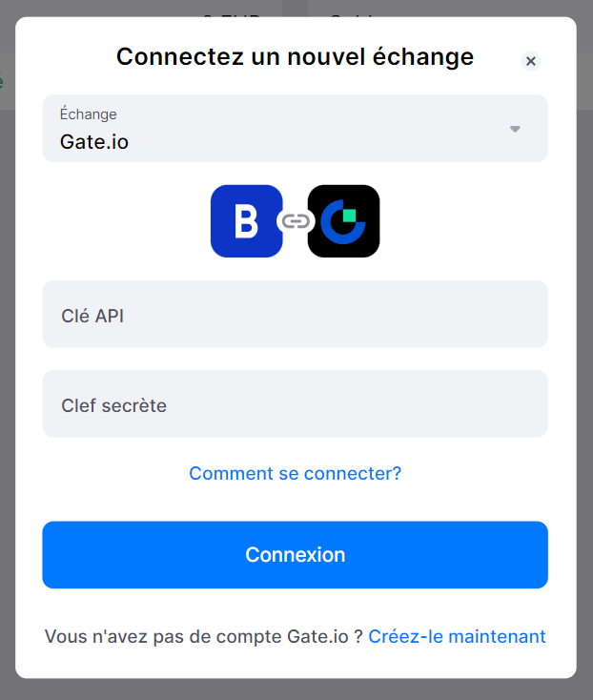Select the Gate.io value in Échange field
The height and width of the screenshot is (700, 593).
pos(94,142)
